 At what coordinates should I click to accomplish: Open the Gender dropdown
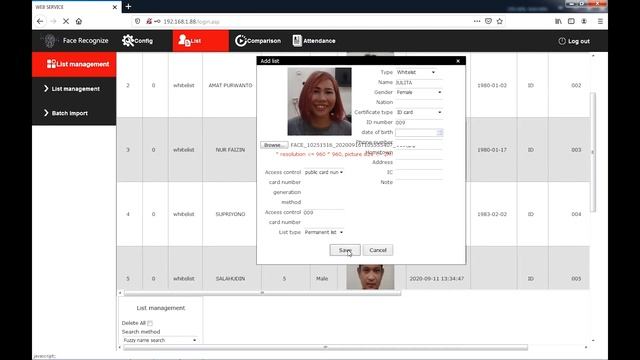pos(419,92)
